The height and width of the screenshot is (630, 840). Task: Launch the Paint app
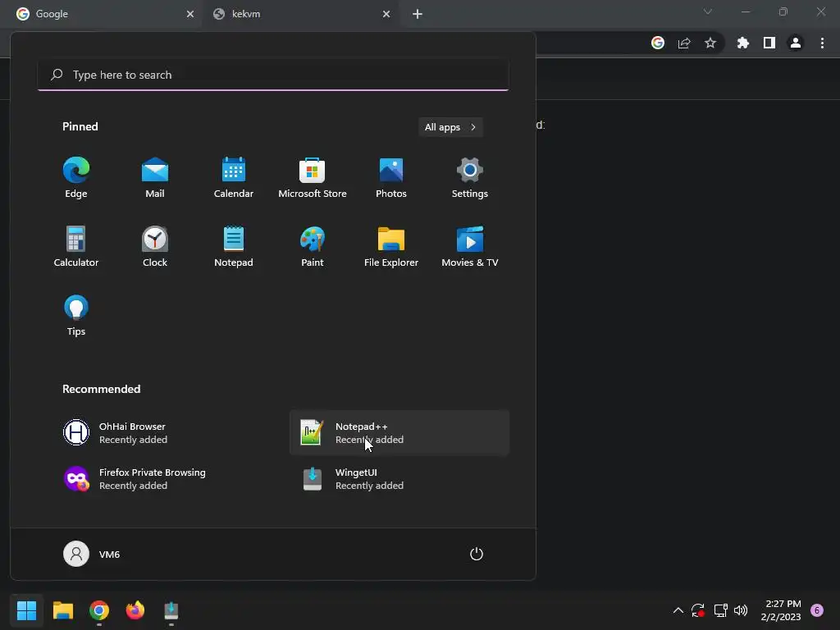pyautogui.click(x=313, y=247)
